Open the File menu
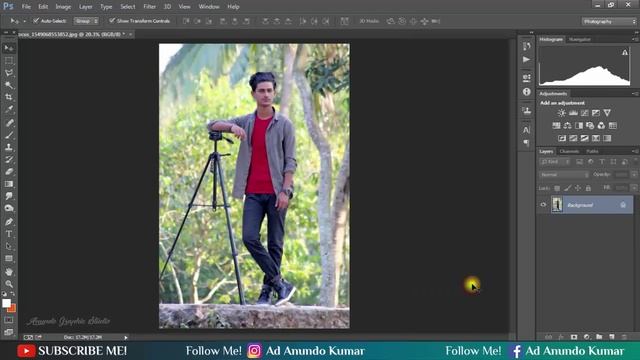 [x=26, y=7]
